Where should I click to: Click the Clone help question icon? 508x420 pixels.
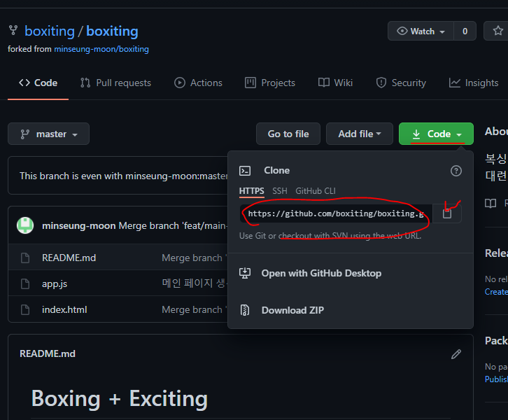[456, 171]
